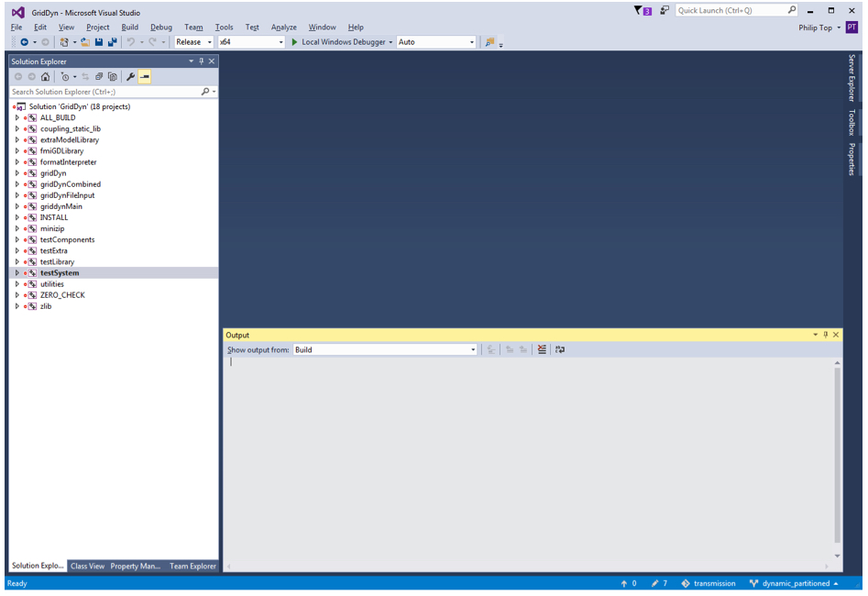Viewport: 868px width, 596px height.
Task: Click the Philip Top account name
Action: click(815, 28)
